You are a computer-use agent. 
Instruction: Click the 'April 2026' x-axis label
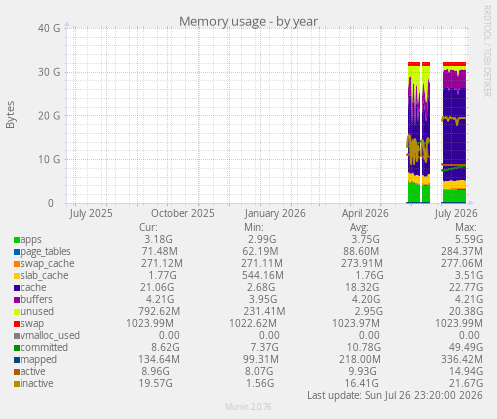tap(365, 213)
